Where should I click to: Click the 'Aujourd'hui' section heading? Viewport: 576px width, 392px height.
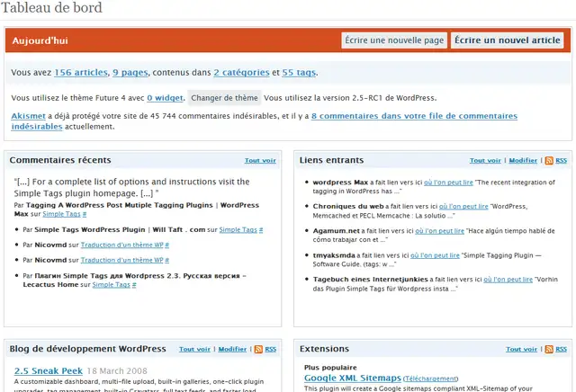40,40
